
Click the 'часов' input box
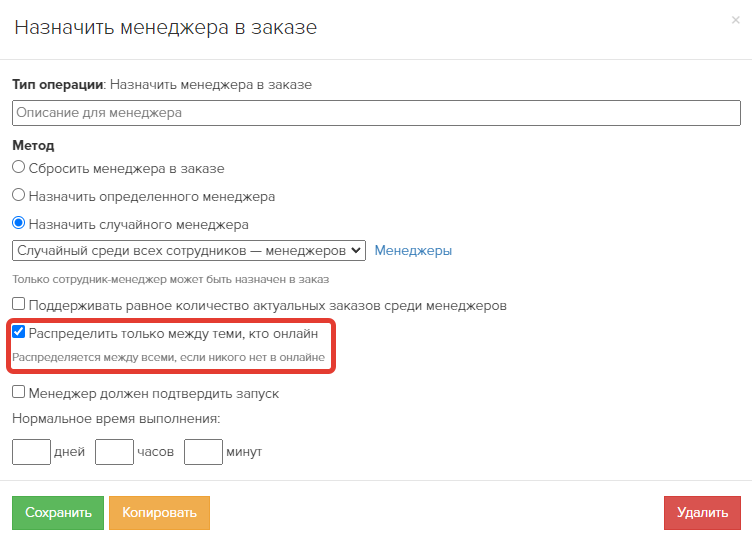114,452
